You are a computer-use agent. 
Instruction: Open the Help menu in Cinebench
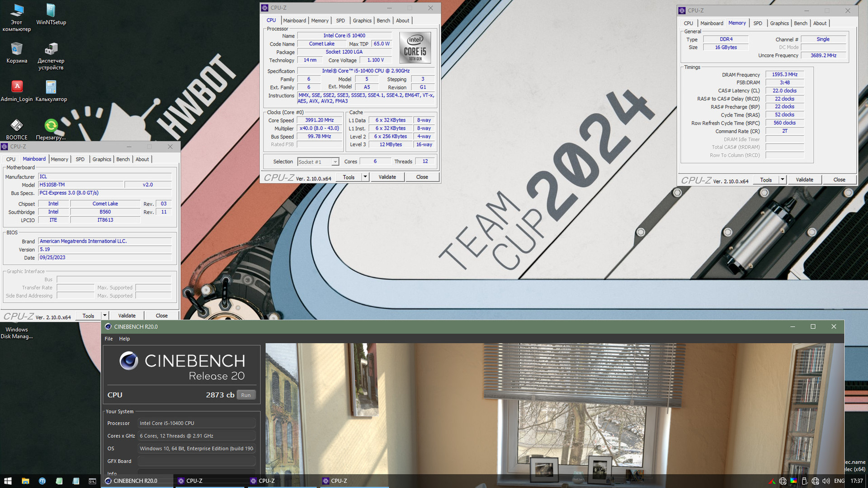pos(124,339)
